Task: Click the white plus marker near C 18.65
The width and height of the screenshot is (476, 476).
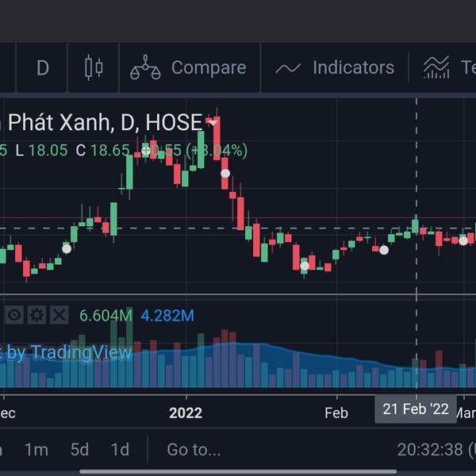Action: [146, 151]
